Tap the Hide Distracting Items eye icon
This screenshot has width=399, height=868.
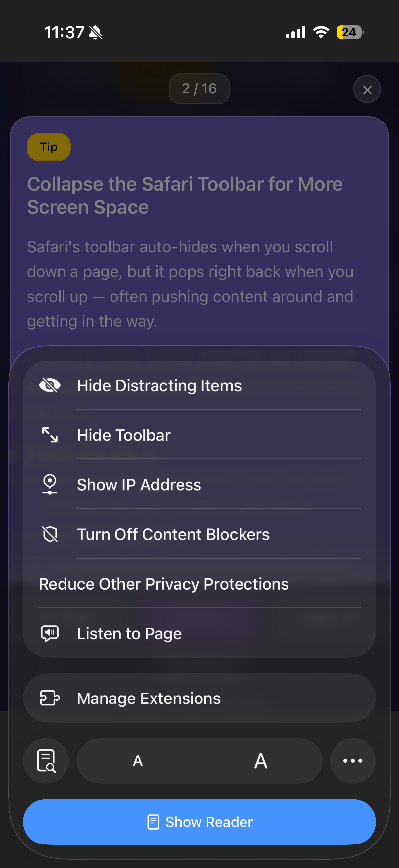(50, 385)
